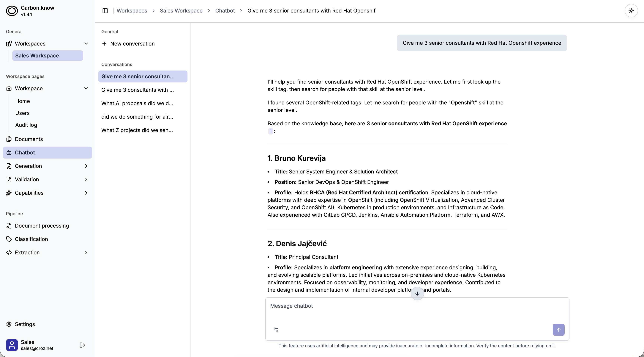Send message with the up-arrow button

(558, 330)
